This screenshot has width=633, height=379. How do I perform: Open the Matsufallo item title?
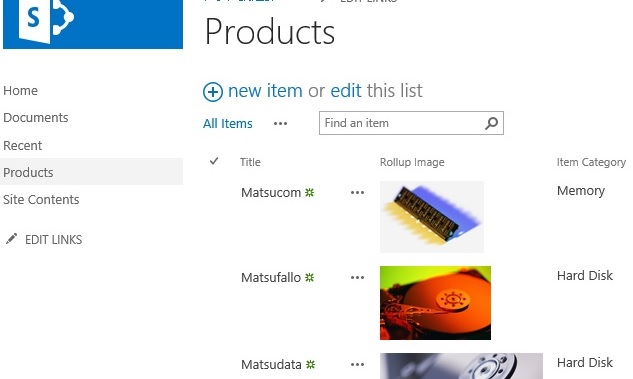point(271,277)
